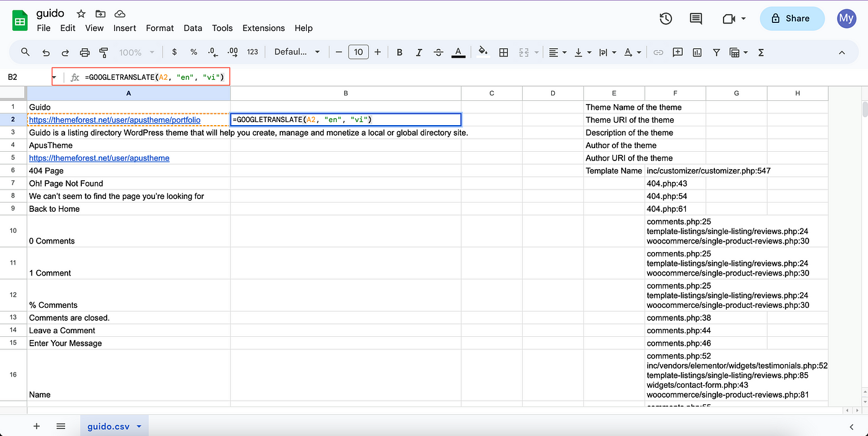Open the guido.csv sheet tab
This screenshot has width=868, height=436.
click(114, 426)
